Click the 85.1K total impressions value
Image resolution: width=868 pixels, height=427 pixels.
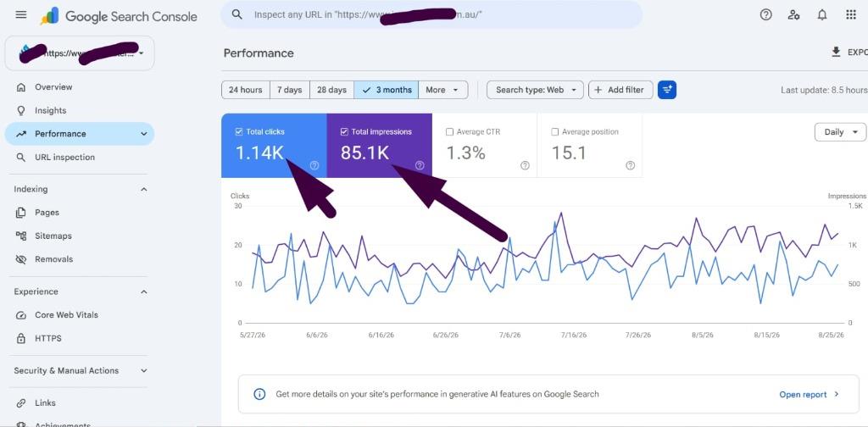(x=364, y=152)
